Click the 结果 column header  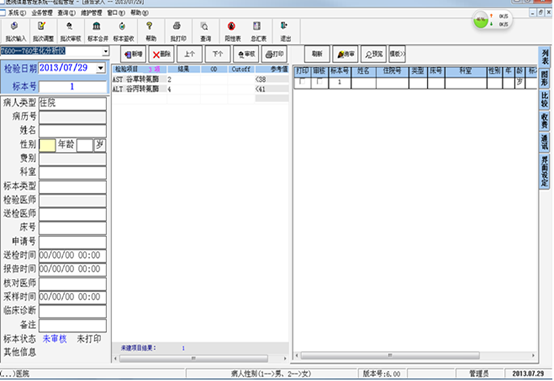(x=183, y=69)
